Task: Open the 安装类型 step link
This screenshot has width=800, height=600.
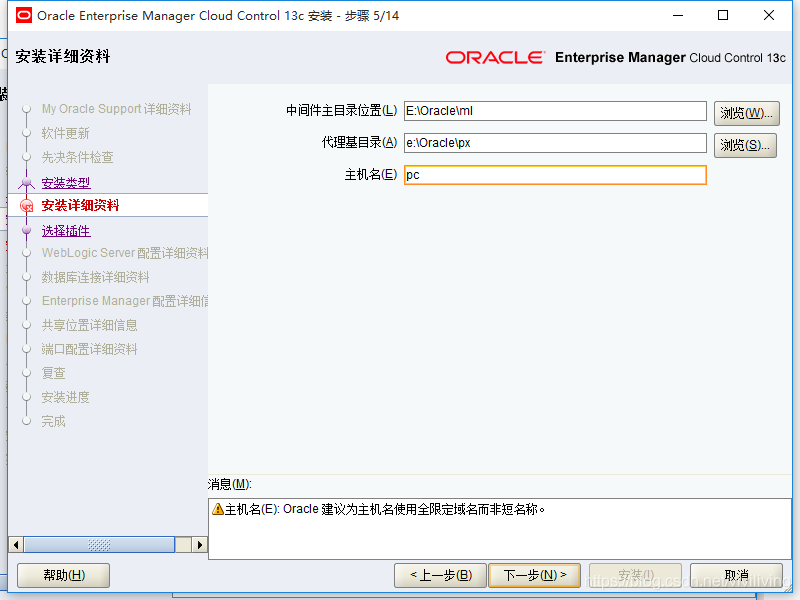Action: pyautogui.click(x=66, y=182)
